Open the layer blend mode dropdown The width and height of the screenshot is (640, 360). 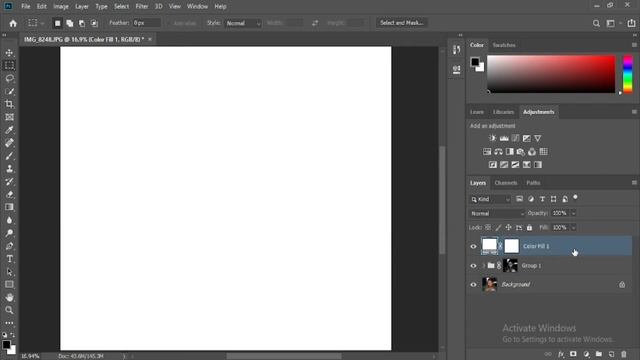pos(496,213)
